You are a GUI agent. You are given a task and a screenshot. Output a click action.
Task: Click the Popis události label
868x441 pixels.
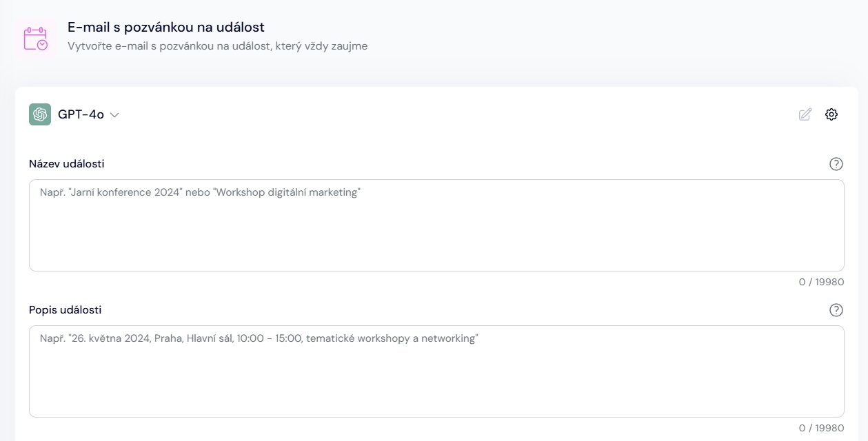pyautogui.click(x=65, y=309)
